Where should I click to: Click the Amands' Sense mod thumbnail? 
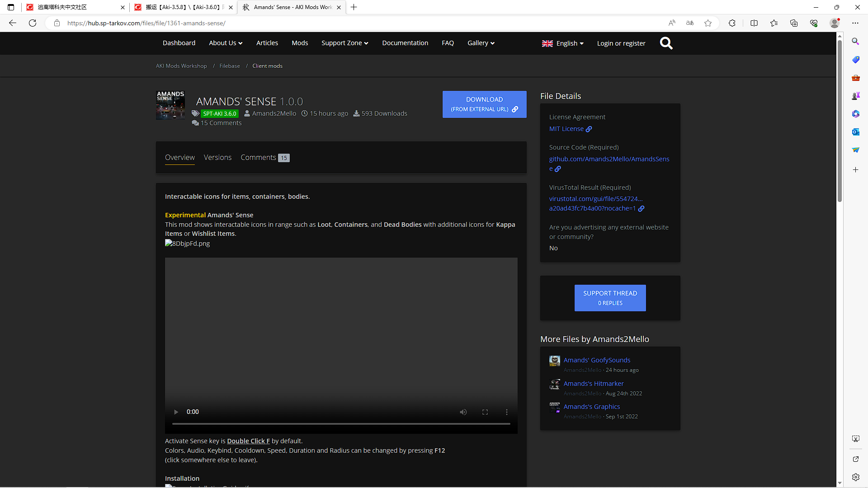tap(170, 105)
